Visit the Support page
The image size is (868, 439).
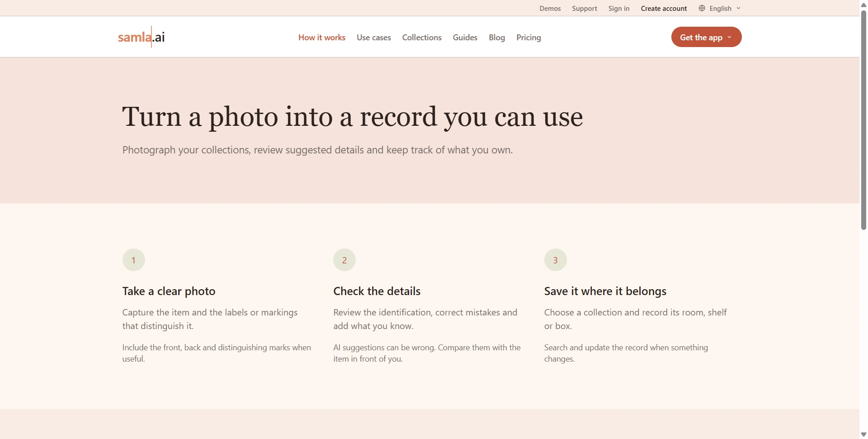point(585,9)
